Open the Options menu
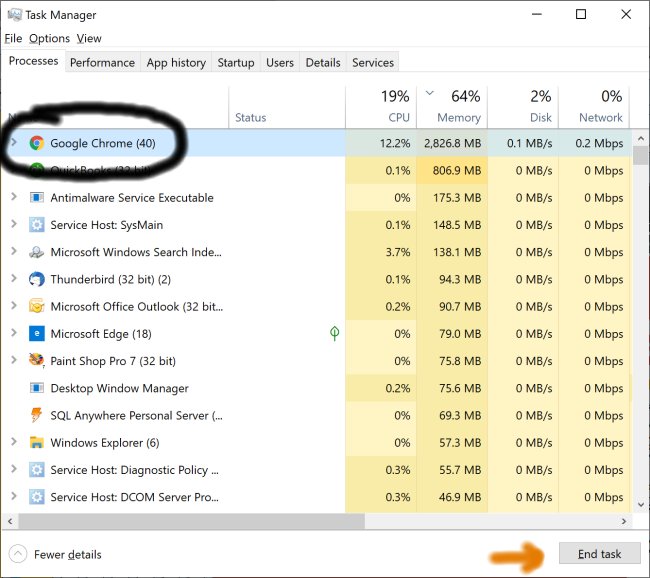 49,39
